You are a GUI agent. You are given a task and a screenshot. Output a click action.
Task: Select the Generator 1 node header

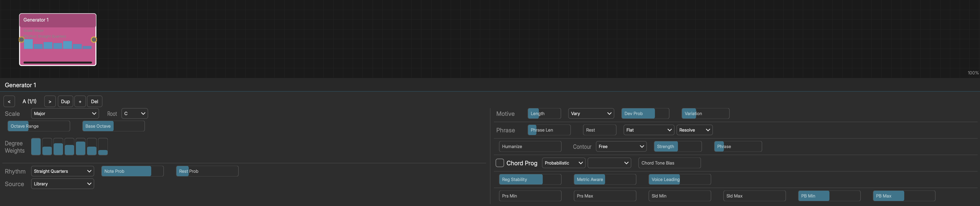[58, 20]
